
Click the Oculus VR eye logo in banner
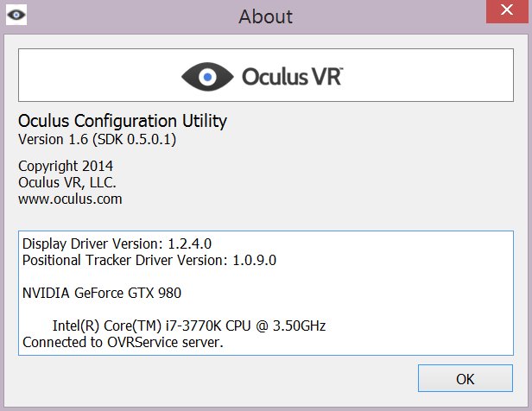click(207, 77)
